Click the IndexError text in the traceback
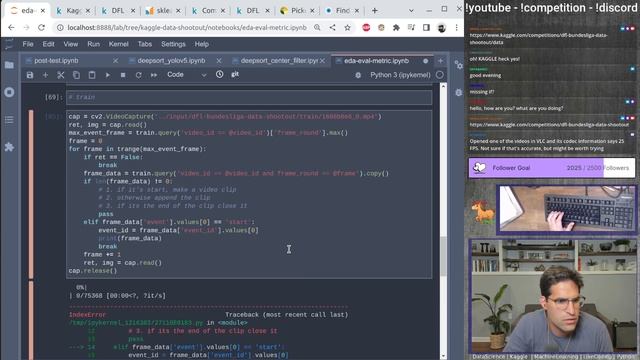Viewport: 640px width, 360px height. pos(87,315)
